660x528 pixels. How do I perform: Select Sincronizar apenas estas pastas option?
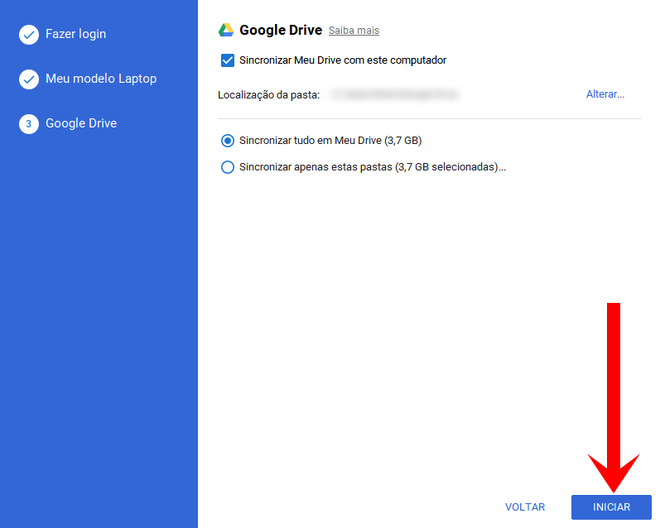227,167
